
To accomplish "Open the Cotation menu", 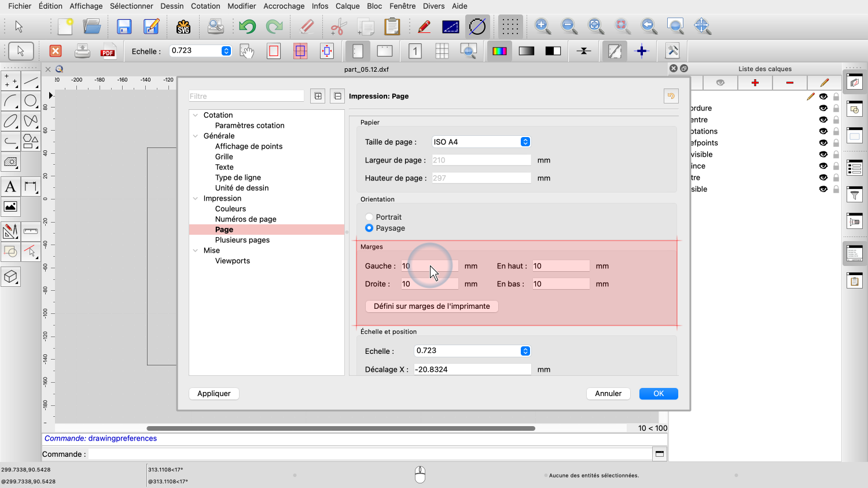I will 205,6.
